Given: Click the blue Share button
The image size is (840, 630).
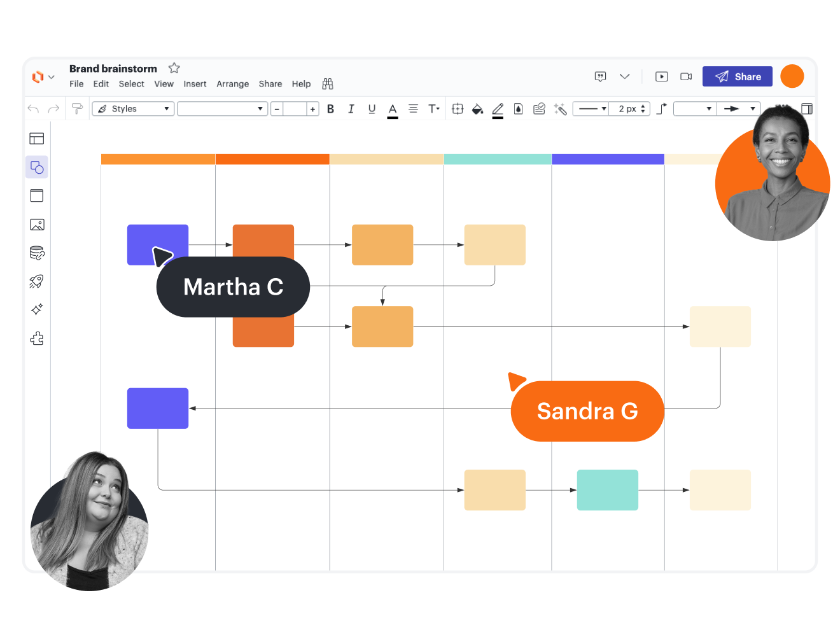Looking at the screenshot, I should pyautogui.click(x=737, y=76).
